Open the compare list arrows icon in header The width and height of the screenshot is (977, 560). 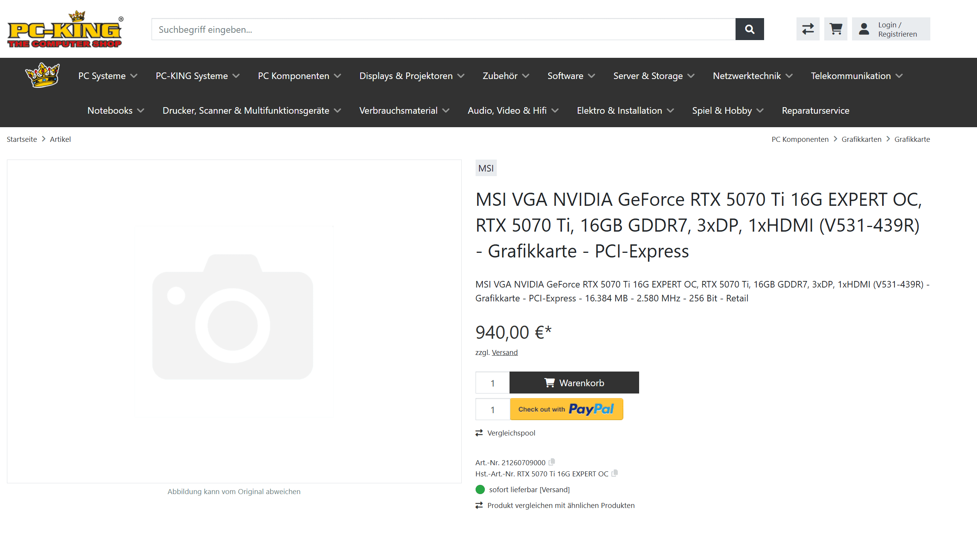tap(808, 29)
